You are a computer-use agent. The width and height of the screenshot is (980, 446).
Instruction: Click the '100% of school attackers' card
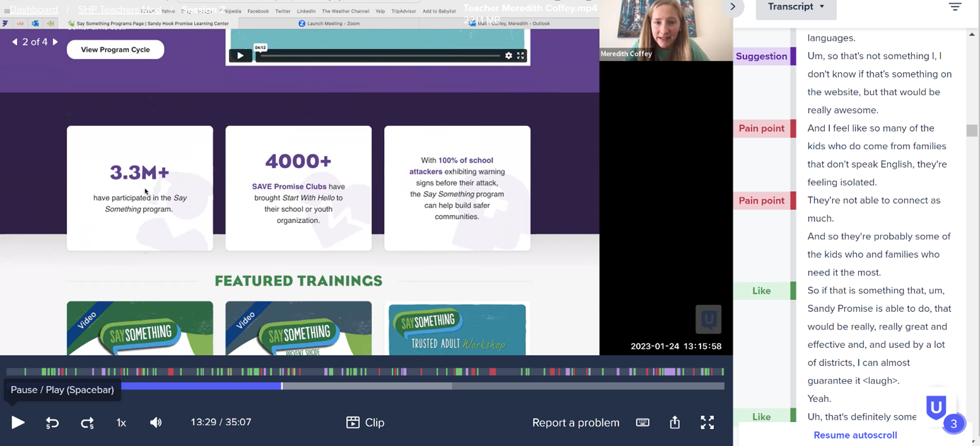tap(457, 188)
